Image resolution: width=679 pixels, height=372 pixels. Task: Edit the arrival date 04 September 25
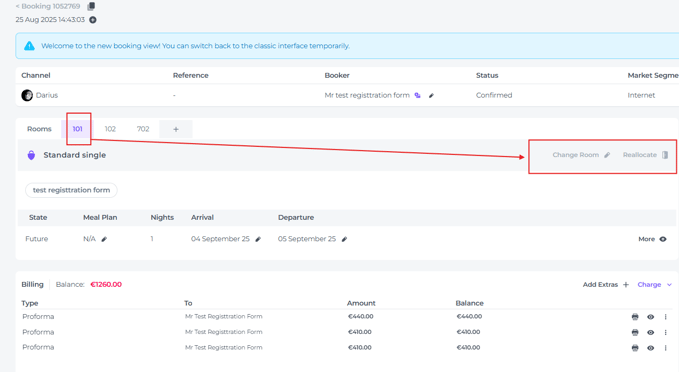click(x=258, y=239)
